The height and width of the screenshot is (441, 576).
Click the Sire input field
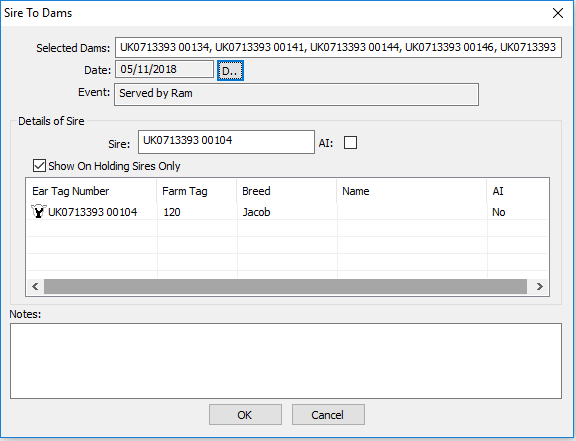click(x=226, y=142)
